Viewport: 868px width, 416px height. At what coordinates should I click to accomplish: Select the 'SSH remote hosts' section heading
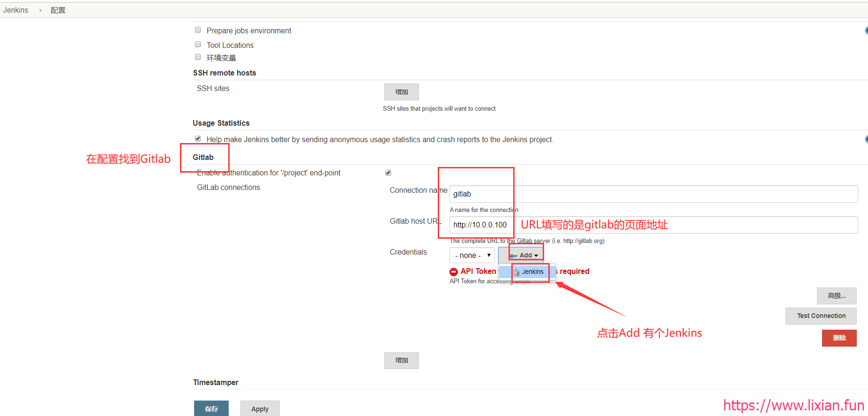pyautogui.click(x=224, y=73)
